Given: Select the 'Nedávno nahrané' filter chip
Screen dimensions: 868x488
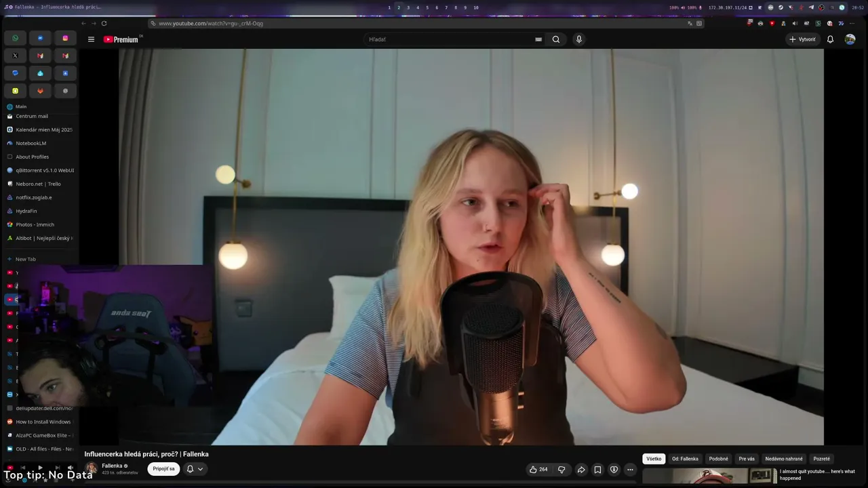Looking at the screenshot, I should [784, 459].
